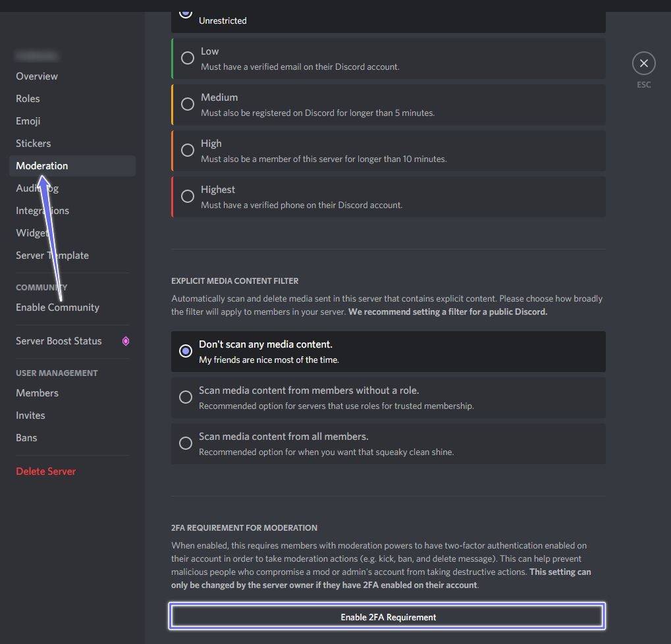The height and width of the screenshot is (644, 671).
Task: Click the pink Server Boost gem icon
Action: tap(126, 341)
